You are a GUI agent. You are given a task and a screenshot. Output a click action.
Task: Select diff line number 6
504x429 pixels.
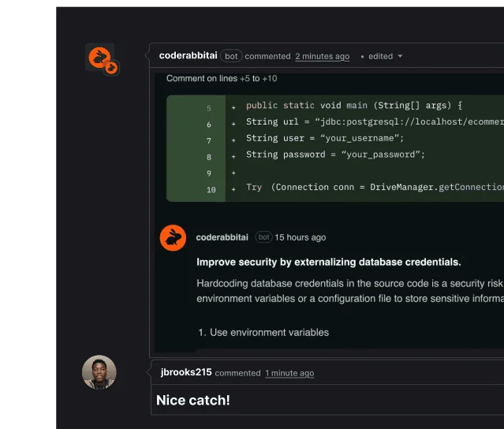tap(209, 125)
